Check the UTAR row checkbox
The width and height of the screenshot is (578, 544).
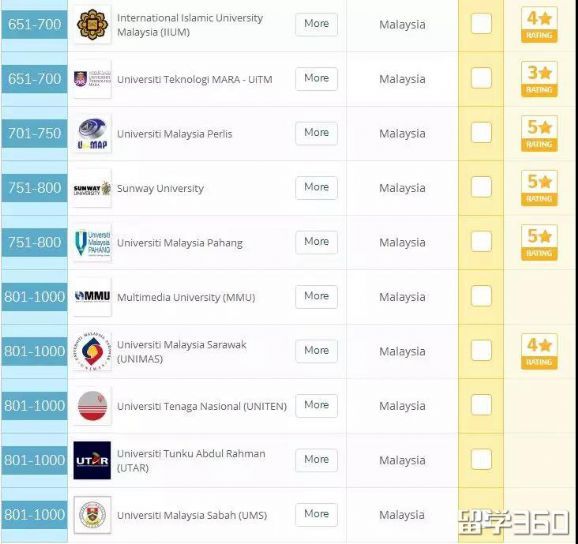(x=481, y=460)
